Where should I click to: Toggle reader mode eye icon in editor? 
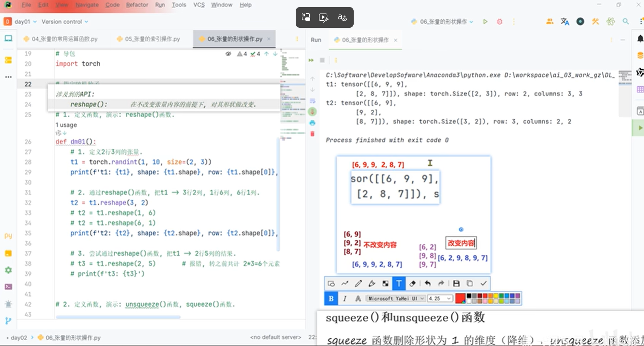click(x=228, y=54)
